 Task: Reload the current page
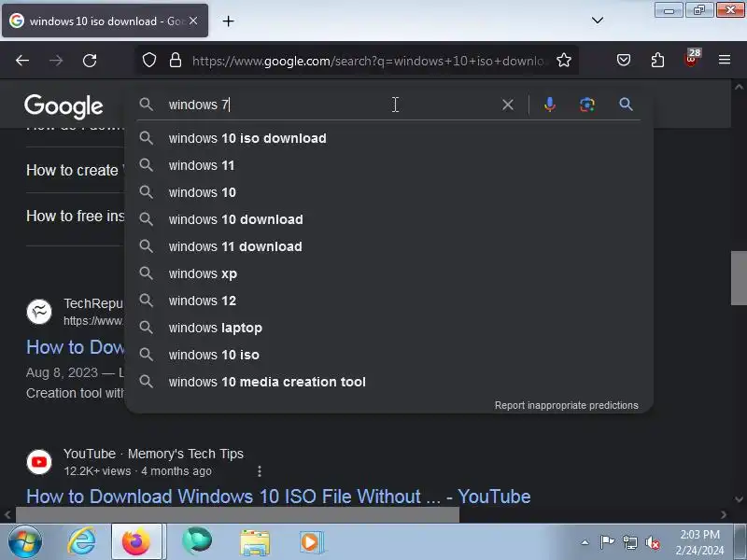(90, 61)
